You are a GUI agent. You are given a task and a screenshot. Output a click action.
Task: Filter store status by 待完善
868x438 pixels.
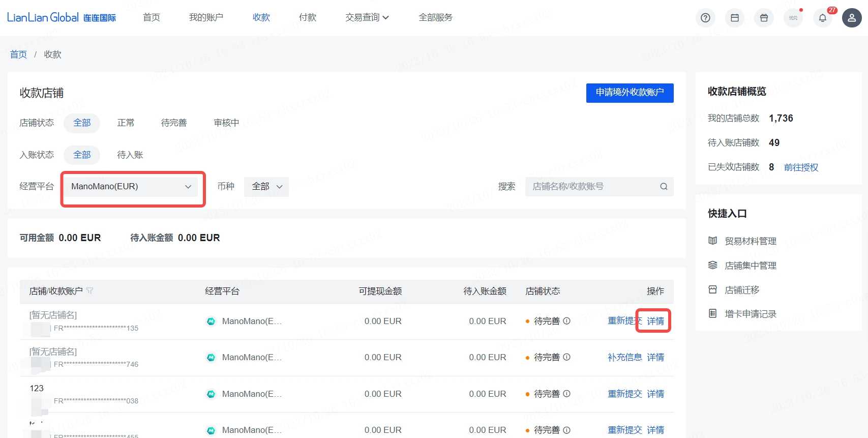pos(174,123)
